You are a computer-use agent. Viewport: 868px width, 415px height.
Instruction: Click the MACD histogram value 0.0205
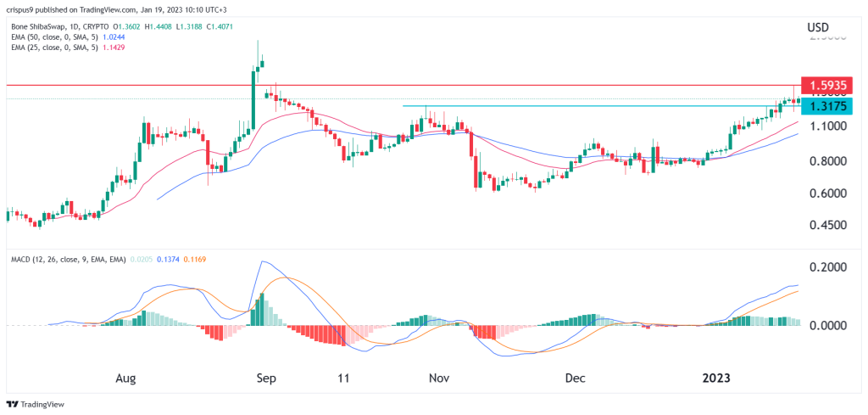(141, 259)
